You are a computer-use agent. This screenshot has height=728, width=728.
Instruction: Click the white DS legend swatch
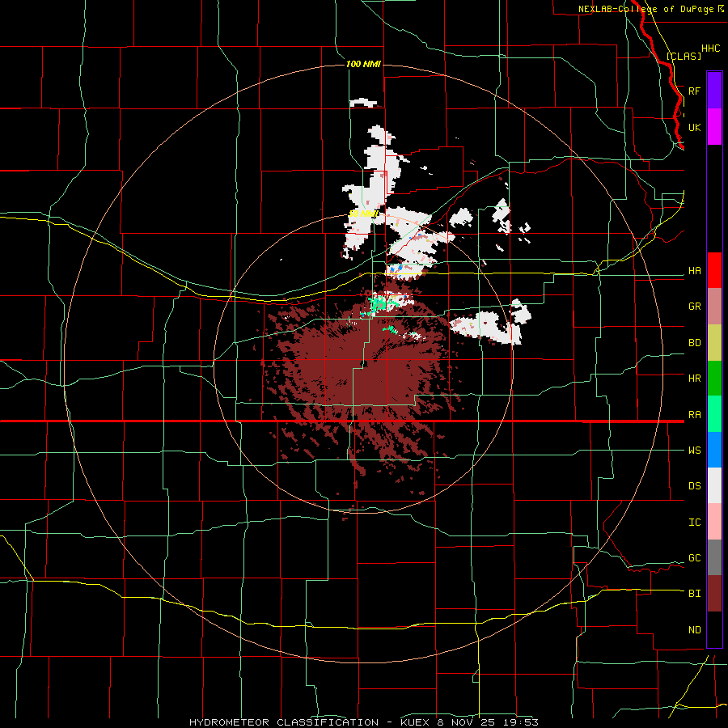click(714, 485)
